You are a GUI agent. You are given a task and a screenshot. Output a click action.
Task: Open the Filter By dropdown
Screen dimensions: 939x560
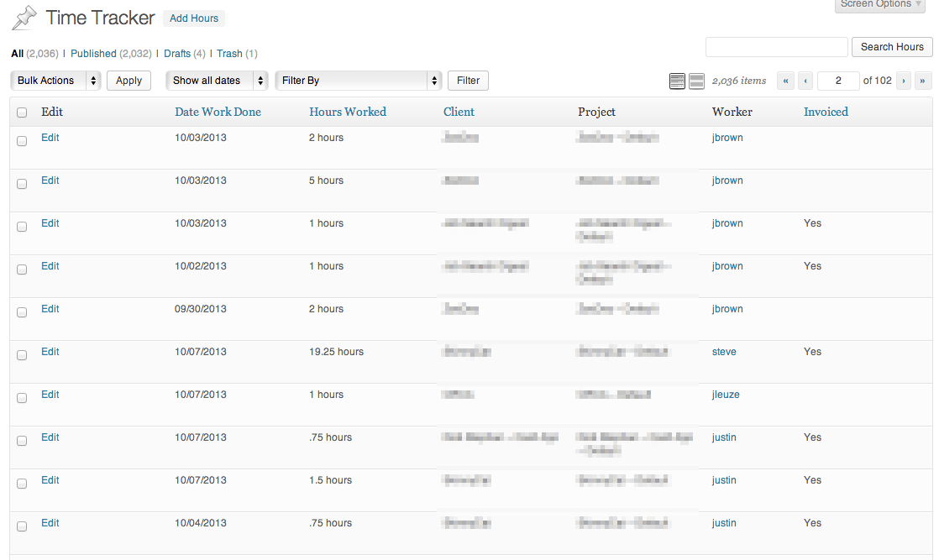[358, 81]
